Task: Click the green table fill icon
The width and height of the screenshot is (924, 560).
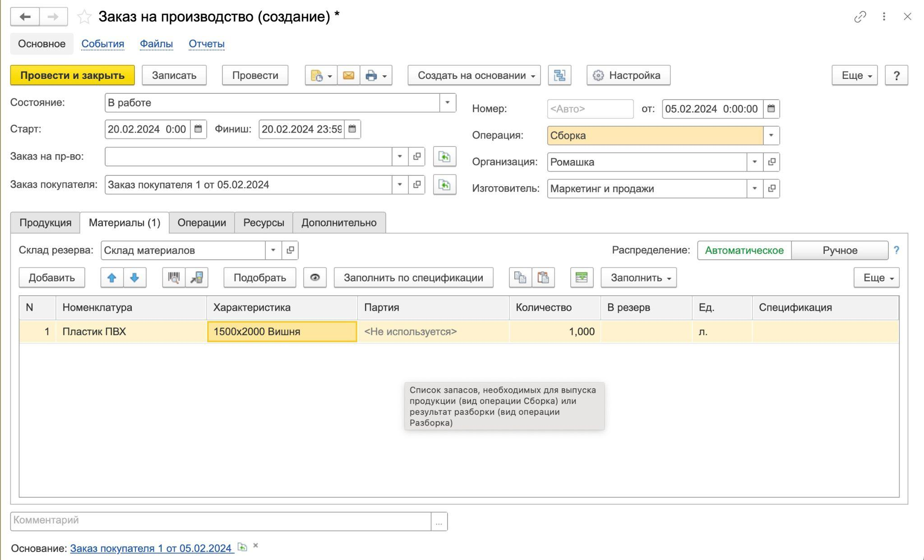Action: pos(582,278)
